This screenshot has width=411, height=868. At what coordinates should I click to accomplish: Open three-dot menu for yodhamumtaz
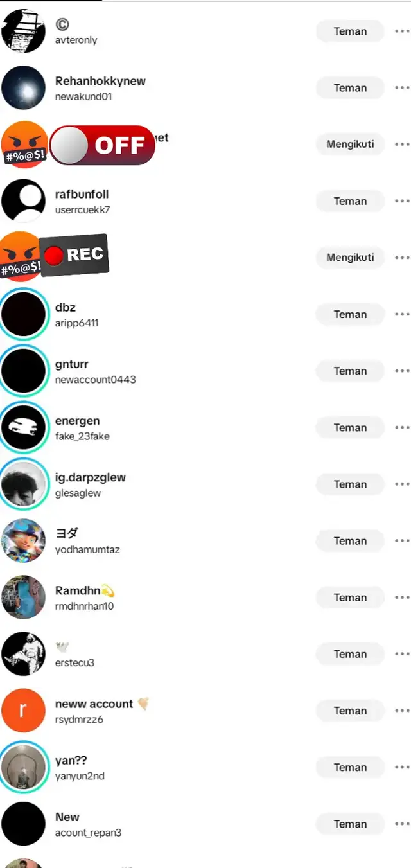pos(403,541)
